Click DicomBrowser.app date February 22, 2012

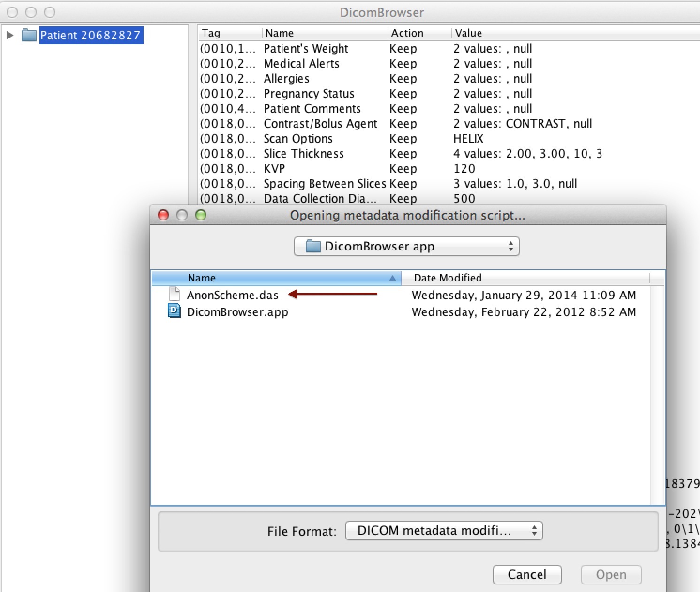[524, 312]
